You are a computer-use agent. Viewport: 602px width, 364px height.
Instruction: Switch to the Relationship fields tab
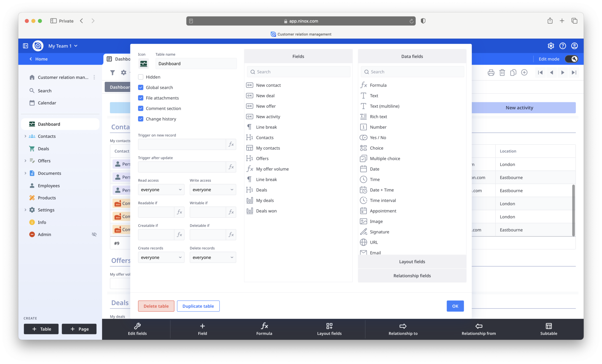coord(412,275)
